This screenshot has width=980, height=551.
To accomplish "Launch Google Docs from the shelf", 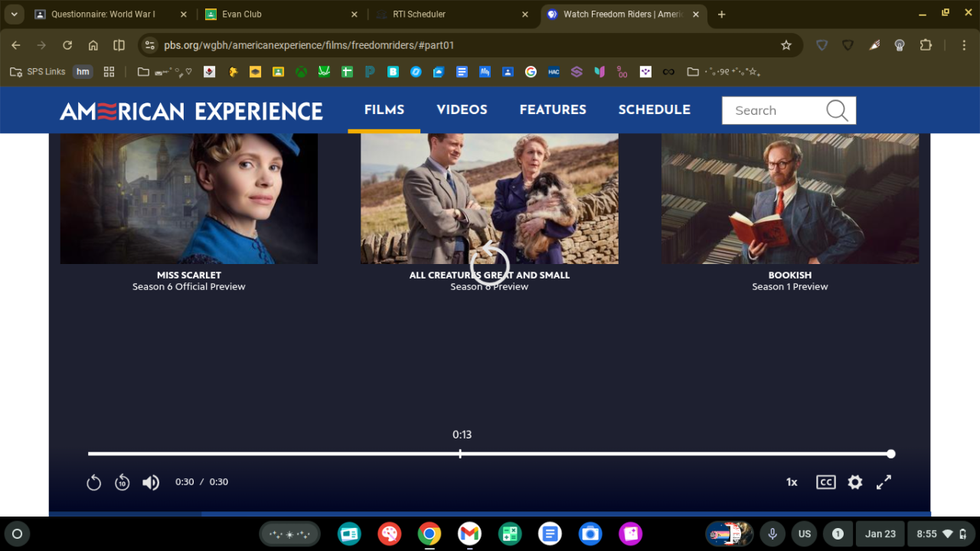I will click(550, 534).
